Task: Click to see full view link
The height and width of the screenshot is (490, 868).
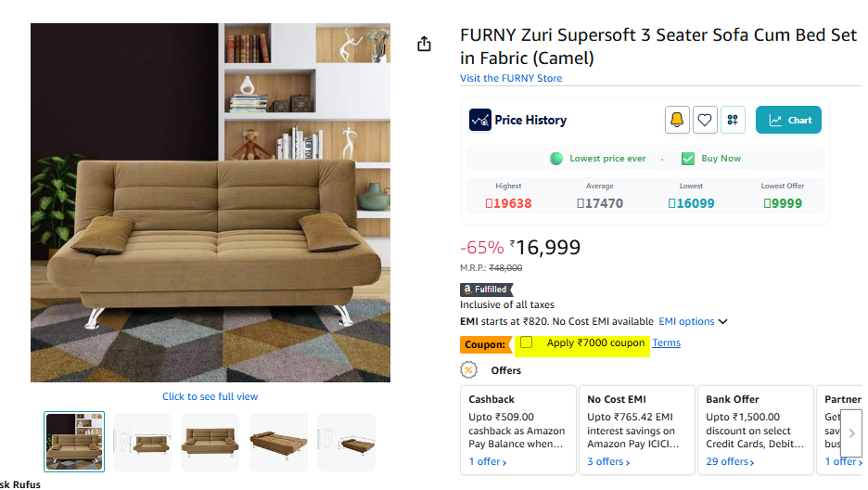Action: (210, 396)
